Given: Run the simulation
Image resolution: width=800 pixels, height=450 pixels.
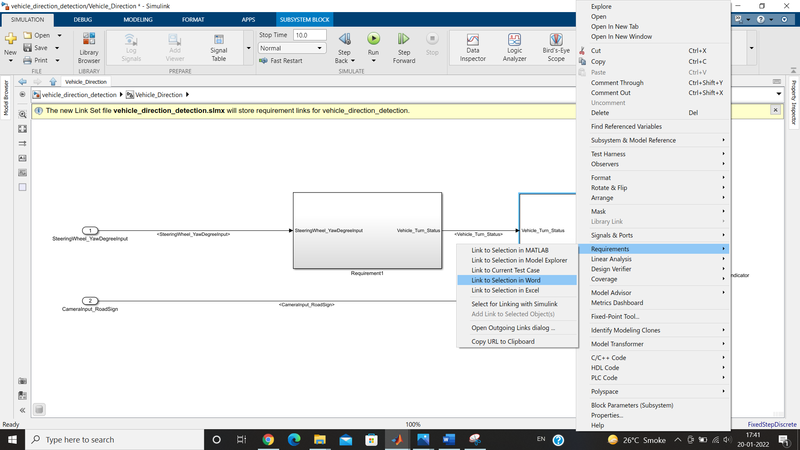Looking at the screenshot, I should click(x=373, y=39).
